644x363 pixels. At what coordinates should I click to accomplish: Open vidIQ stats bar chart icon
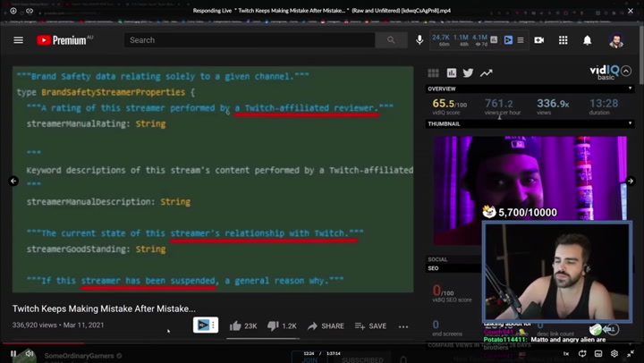pos(494,40)
